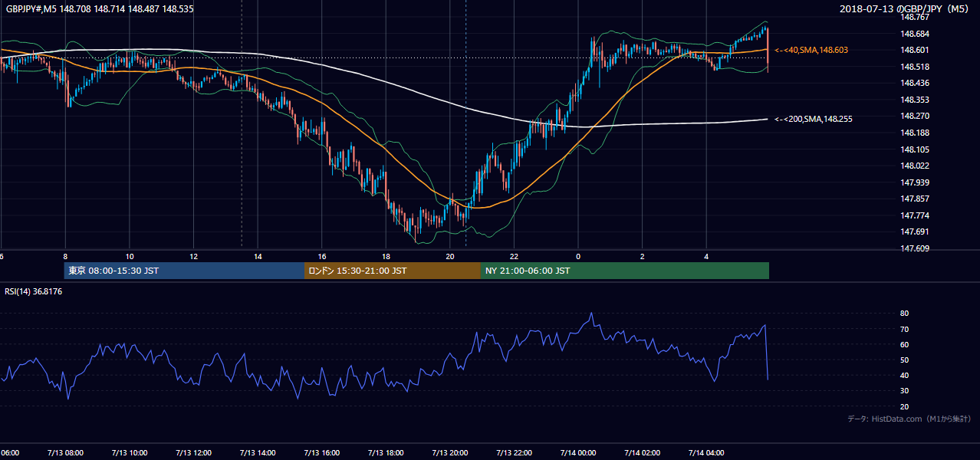Click the 7/13 14:00 time axis label
Screen dimensions: 980x460
[x=257, y=453]
